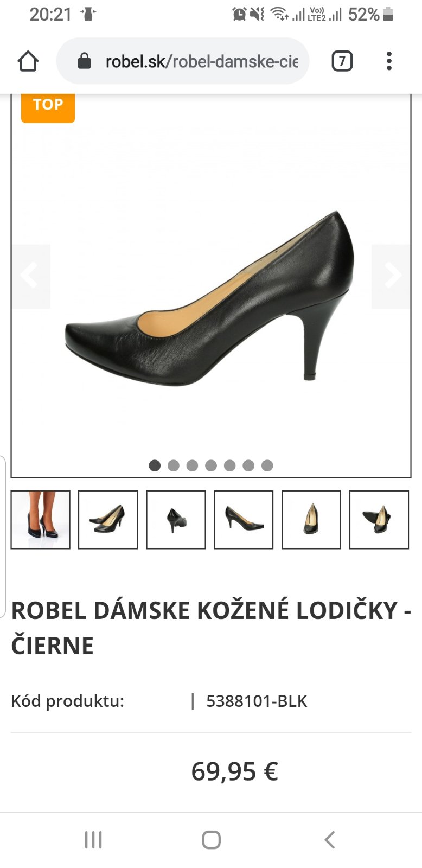This screenshot has width=422, height=868.
Task: Open thumbnail showing side view facing right
Action: 244,520
